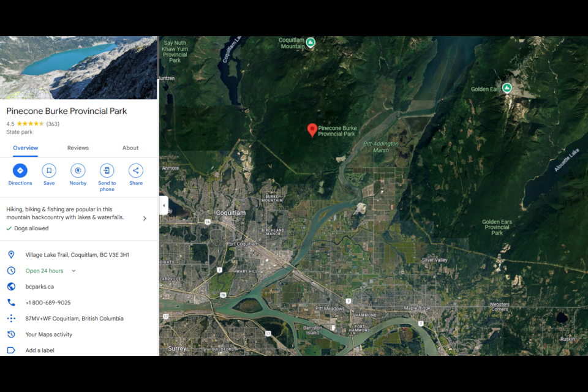Click the Maple Ridge map label
This screenshot has height=392, width=588.
417,308
